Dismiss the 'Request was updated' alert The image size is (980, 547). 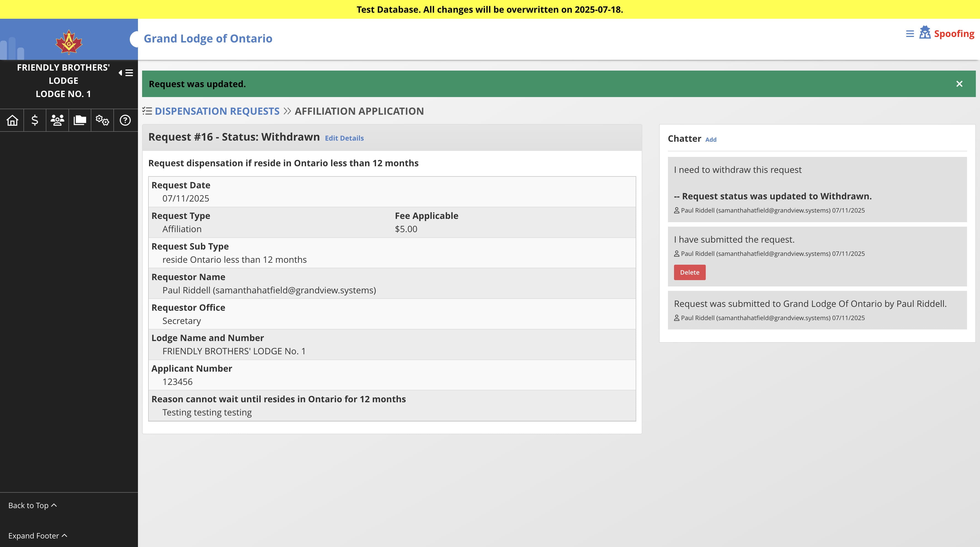tap(959, 84)
